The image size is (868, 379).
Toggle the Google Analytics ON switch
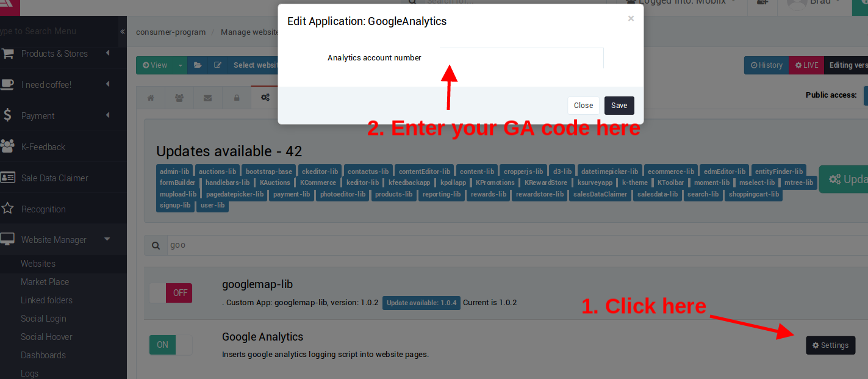pos(171,345)
